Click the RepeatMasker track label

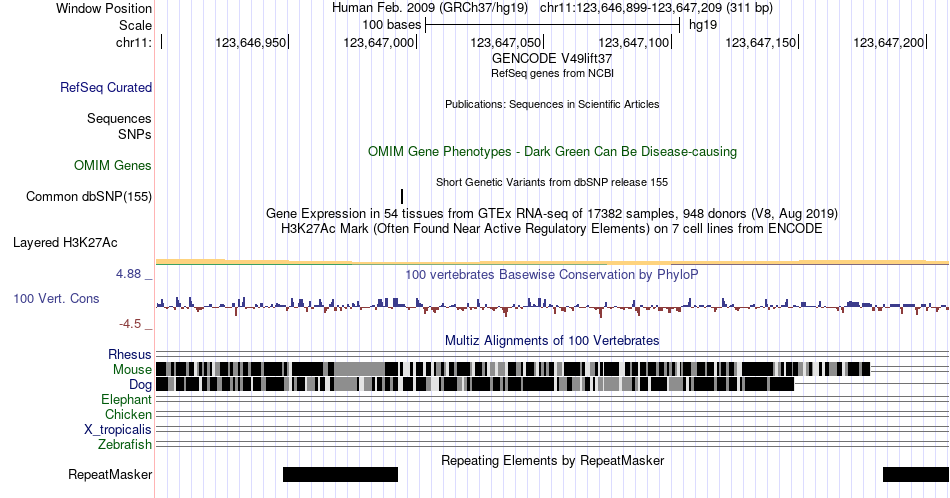110,474
